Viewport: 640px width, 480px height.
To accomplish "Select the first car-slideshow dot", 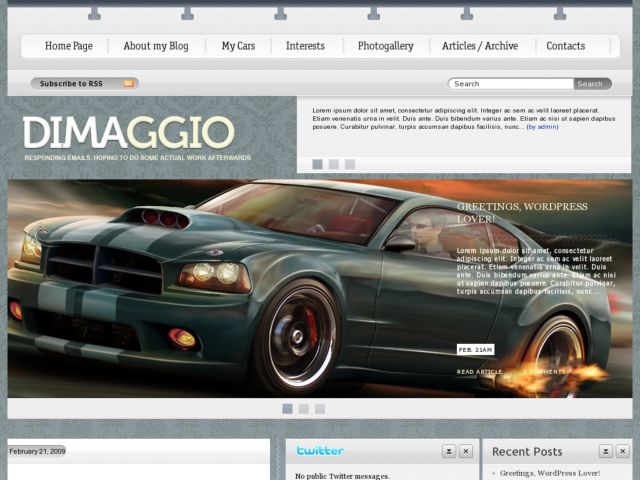I will click(x=287, y=409).
